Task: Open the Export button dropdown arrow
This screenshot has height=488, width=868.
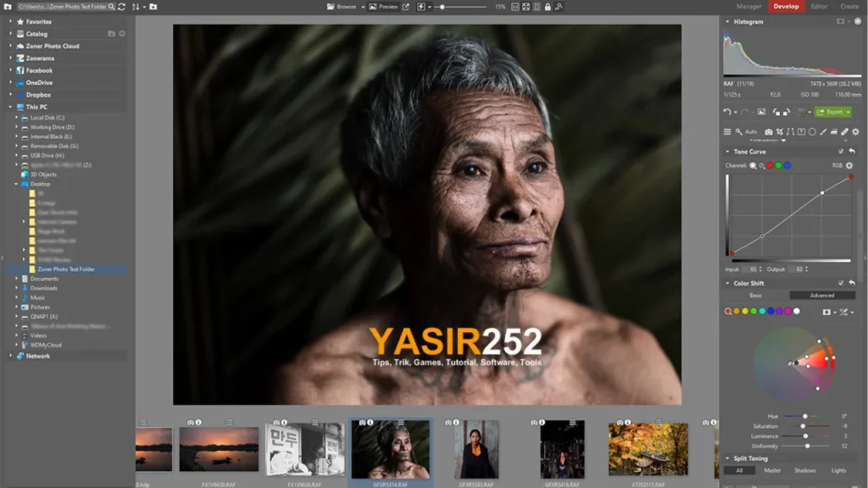Action: coord(848,113)
